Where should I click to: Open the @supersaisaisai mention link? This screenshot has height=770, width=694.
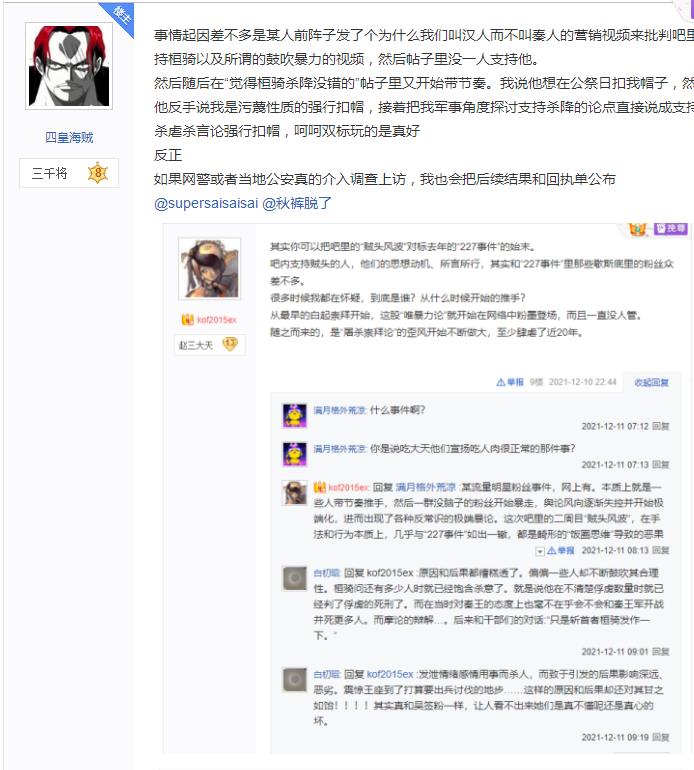(x=206, y=203)
